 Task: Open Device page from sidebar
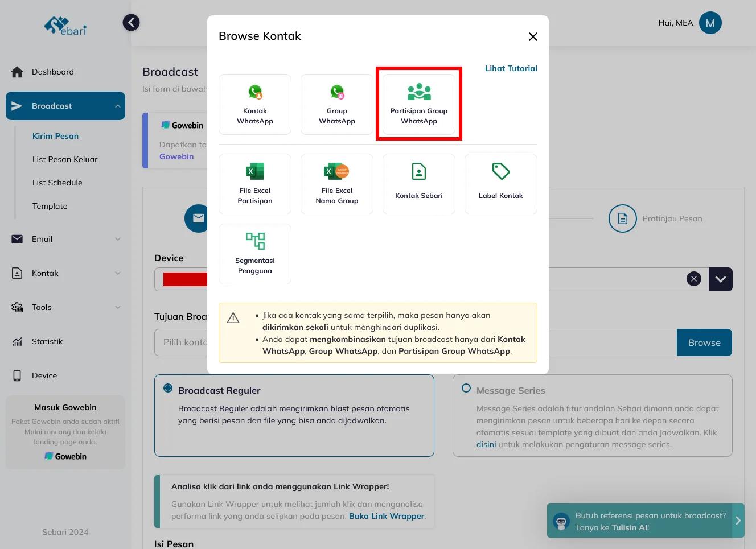click(x=65, y=375)
